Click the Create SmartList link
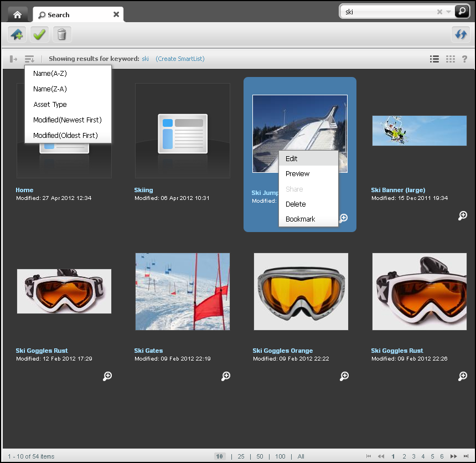The height and width of the screenshot is (463, 476). click(x=180, y=59)
